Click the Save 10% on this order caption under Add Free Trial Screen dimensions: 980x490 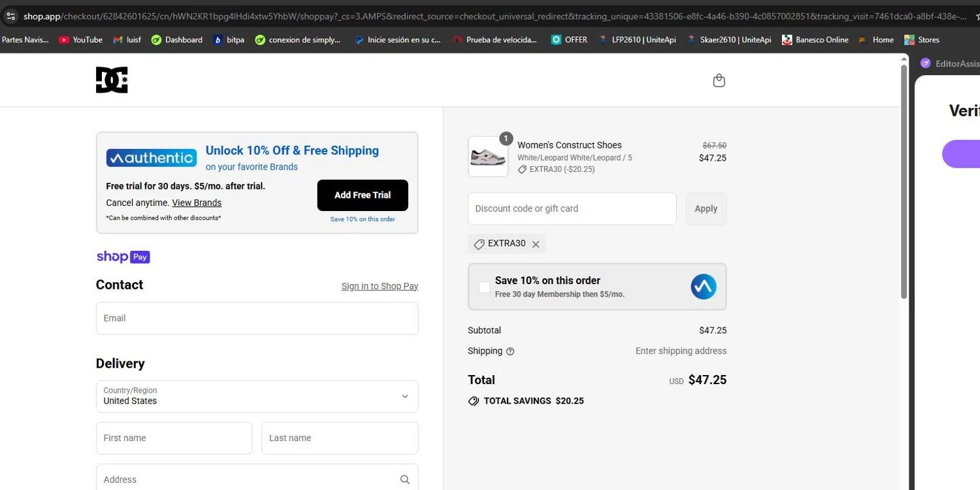pyautogui.click(x=363, y=220)
